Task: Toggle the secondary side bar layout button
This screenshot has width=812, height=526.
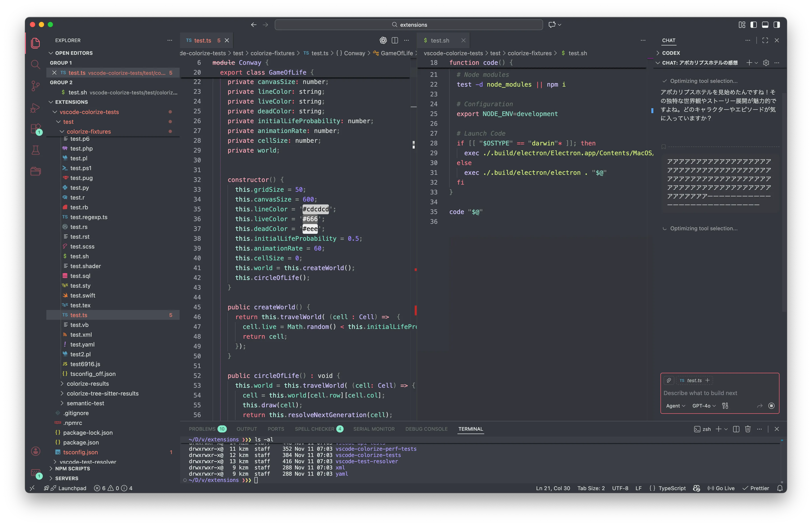Action: [777, 24]
